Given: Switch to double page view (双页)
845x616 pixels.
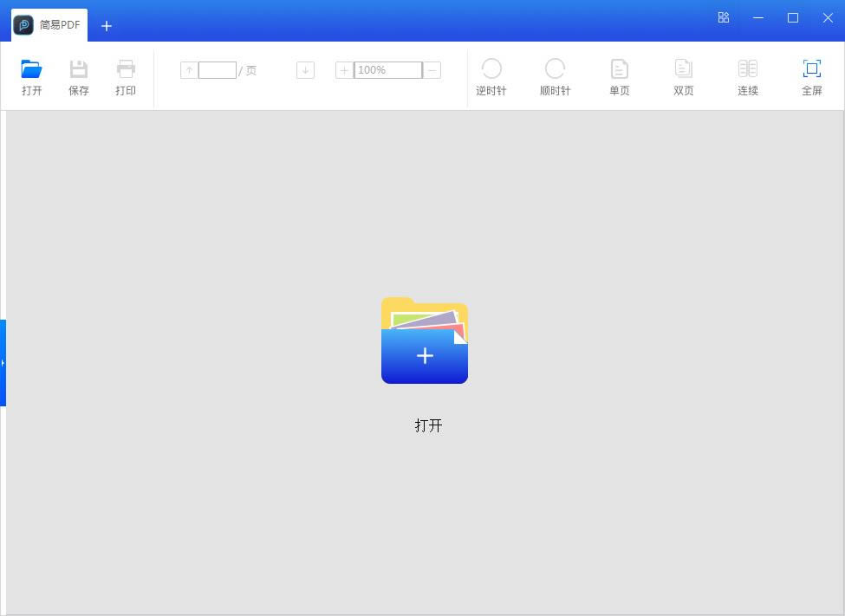Looking at the screenshot, I should point(683,77).
